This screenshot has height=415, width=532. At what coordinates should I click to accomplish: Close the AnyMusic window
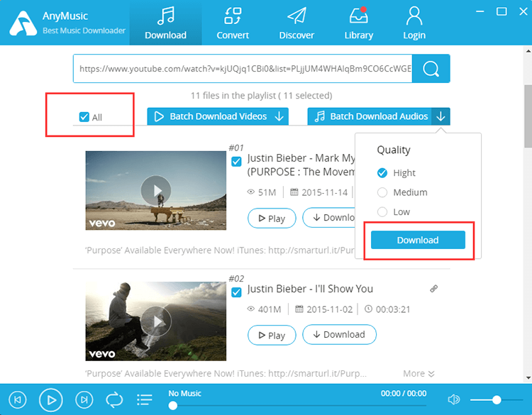523,11
